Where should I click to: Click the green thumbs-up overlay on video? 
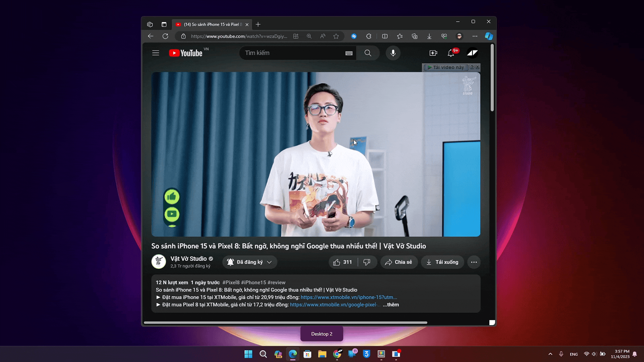coord(172,197)
